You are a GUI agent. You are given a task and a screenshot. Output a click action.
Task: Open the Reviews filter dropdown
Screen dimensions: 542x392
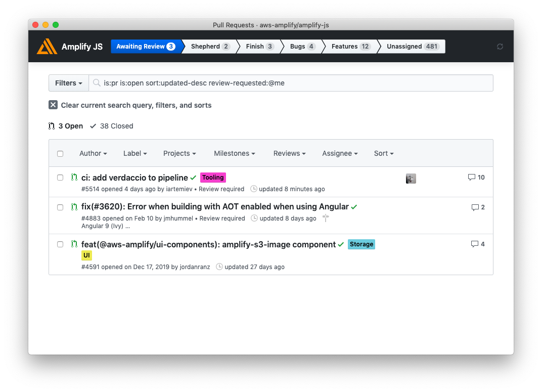pos(289,153)
